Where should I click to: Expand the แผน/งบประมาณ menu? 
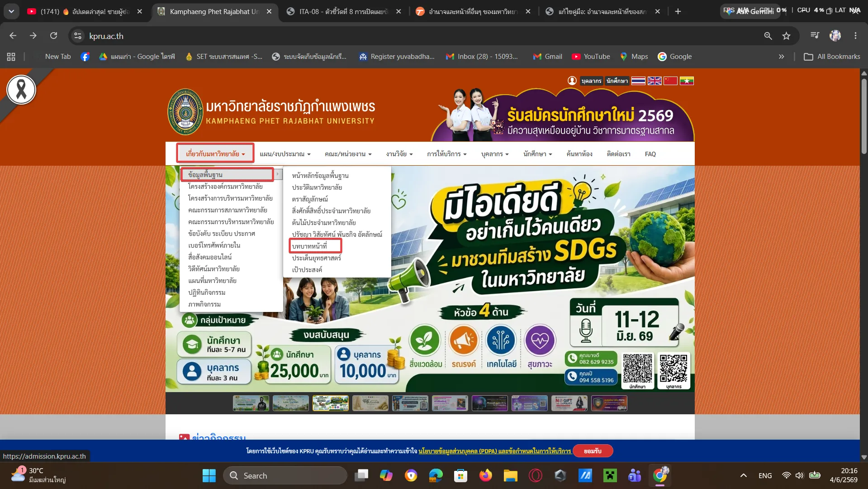pos(285,154)
